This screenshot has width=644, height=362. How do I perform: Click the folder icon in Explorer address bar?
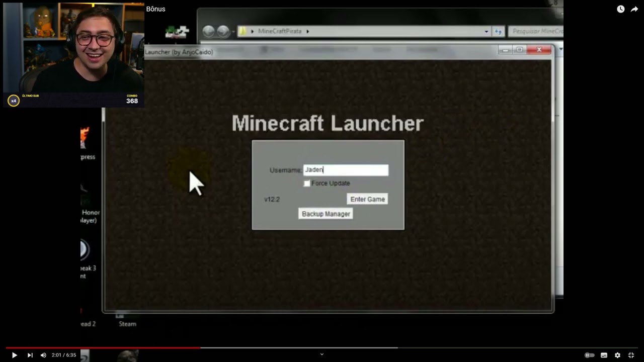pos(243,31)
